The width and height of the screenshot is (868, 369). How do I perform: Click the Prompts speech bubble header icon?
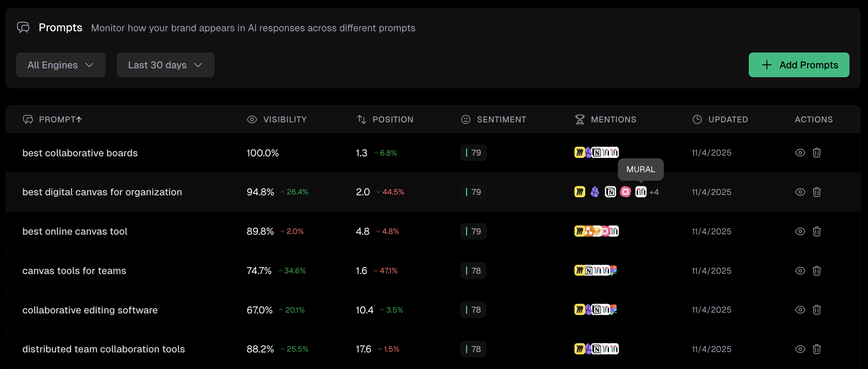coord(24,27)
